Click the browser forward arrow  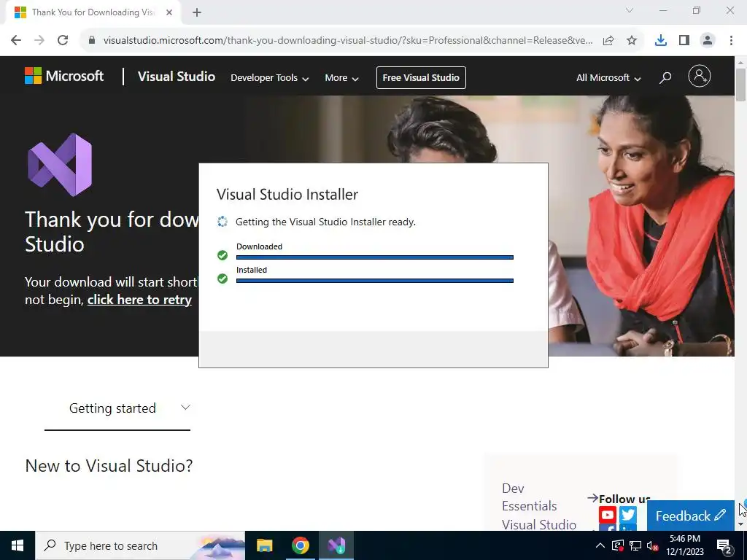pos(39,40)
